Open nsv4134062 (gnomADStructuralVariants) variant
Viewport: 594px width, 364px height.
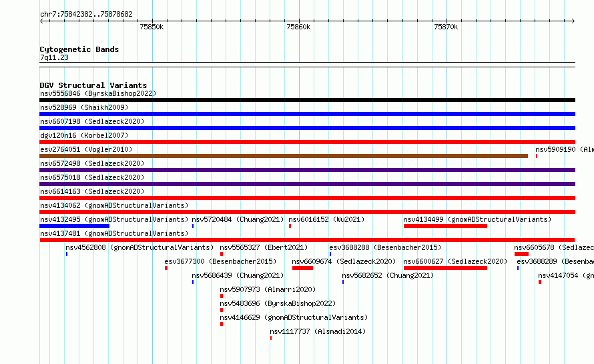pyautogui.click(x=307, y=212)
